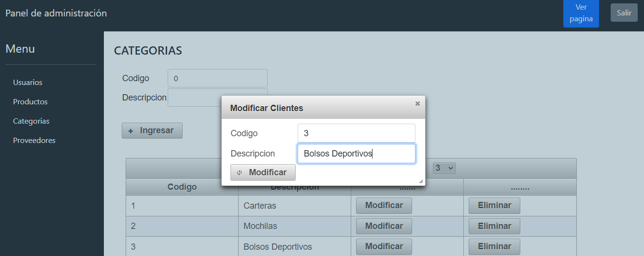Open the page-size dropdown showing 3
The height and width of the screenshot is (256, 644).
tap(444, 168)
